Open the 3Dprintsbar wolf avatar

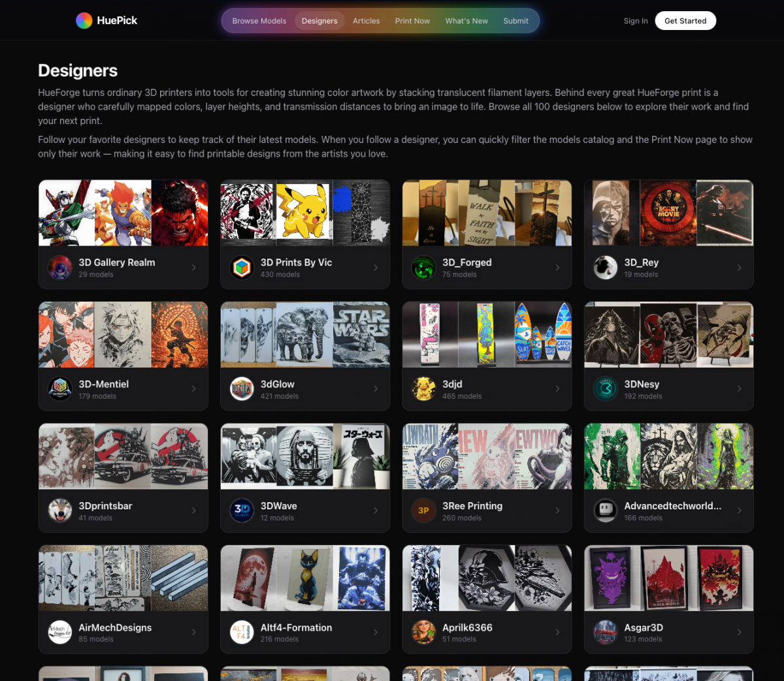point(60,511)
